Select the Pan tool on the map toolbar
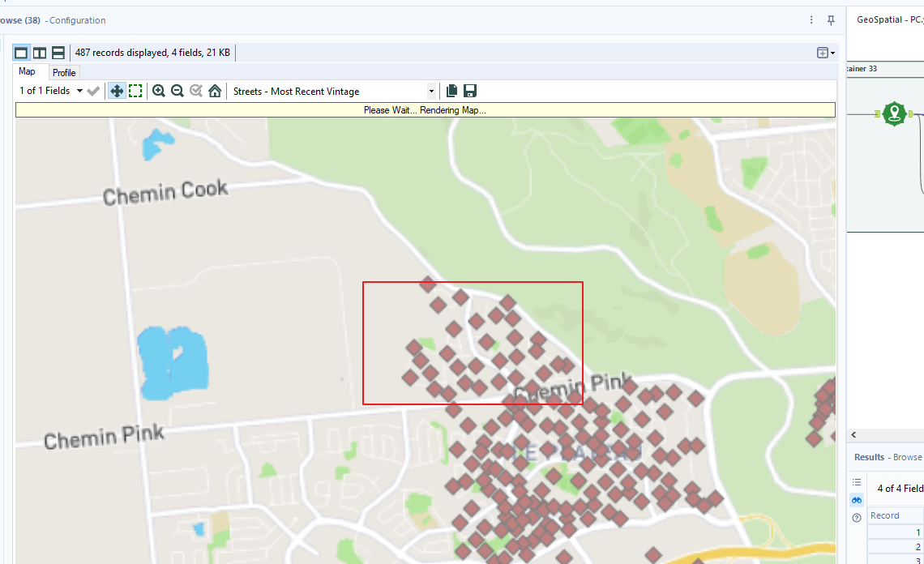 [x=118, y=91]
